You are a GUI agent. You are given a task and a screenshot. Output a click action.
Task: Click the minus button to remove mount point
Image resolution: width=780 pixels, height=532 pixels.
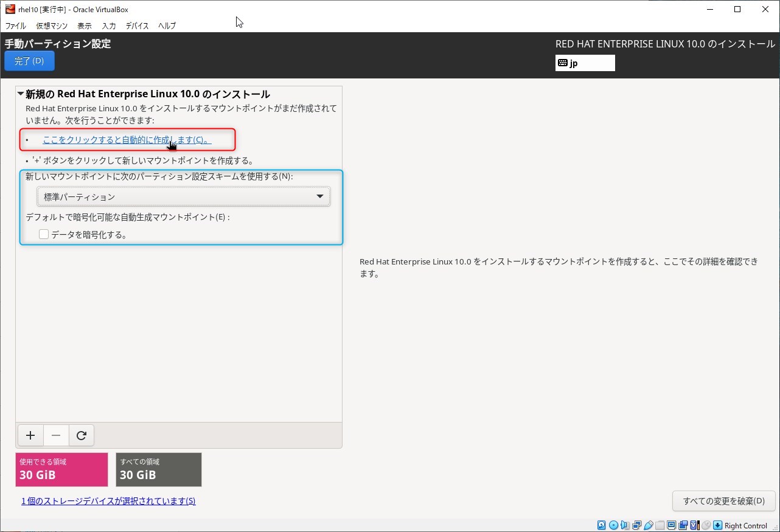point(56,435)
